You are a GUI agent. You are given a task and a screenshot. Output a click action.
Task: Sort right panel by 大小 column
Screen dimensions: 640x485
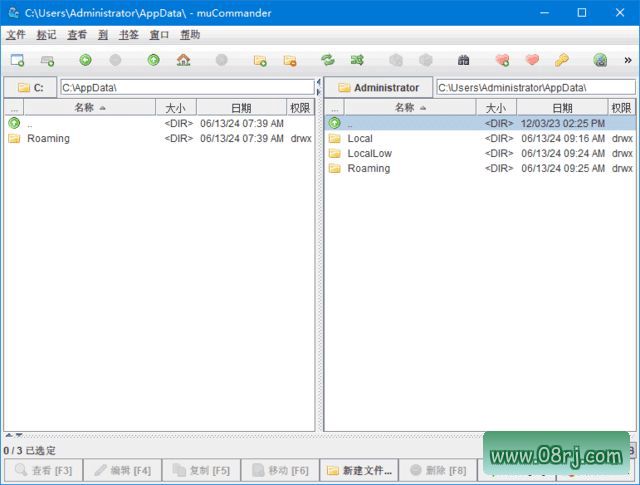(x=496, y=108)
